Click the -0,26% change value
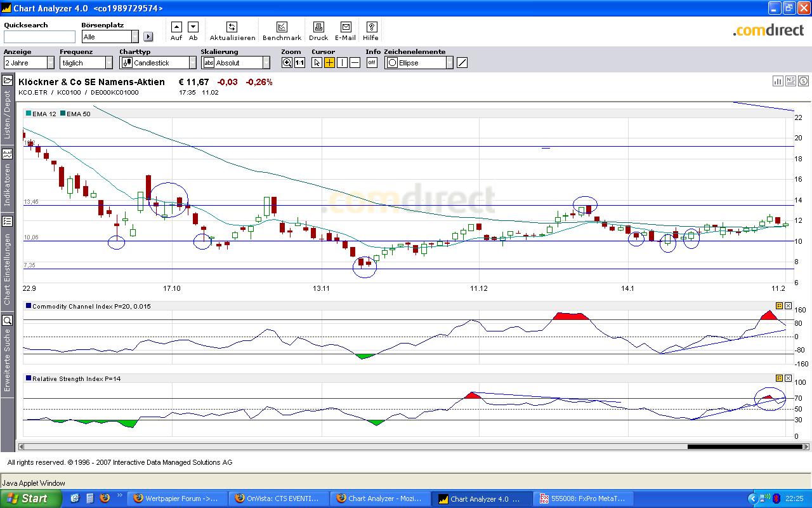812x508 pixels. [x=259, y=82]
